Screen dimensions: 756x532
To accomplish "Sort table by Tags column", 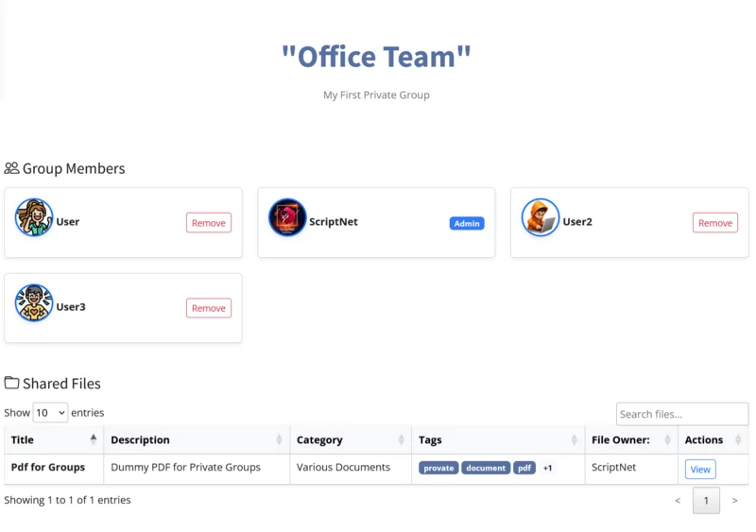I will coord(498,439).
